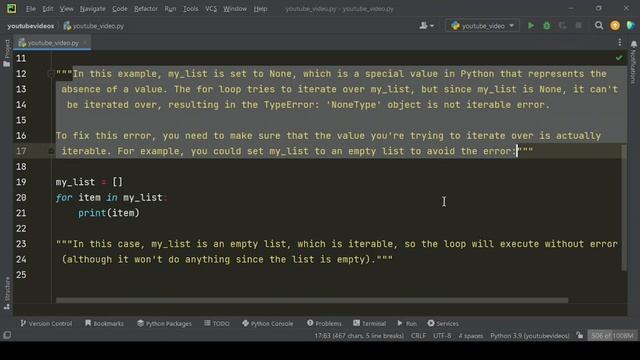Change the CRLF line separator

pyautogui.click(x=418, y=336)
